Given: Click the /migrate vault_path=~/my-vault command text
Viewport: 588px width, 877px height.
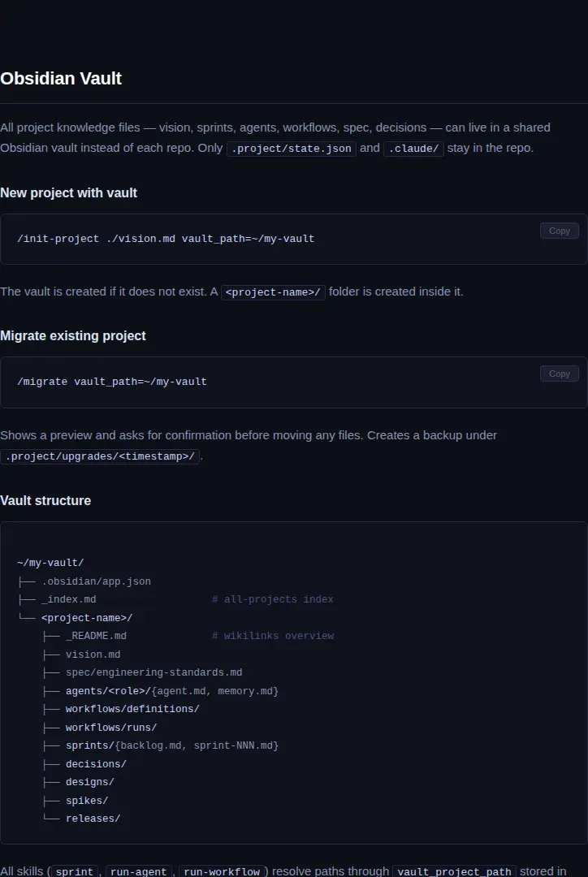Looking at the screenshot, I should (x=112, y=382).
